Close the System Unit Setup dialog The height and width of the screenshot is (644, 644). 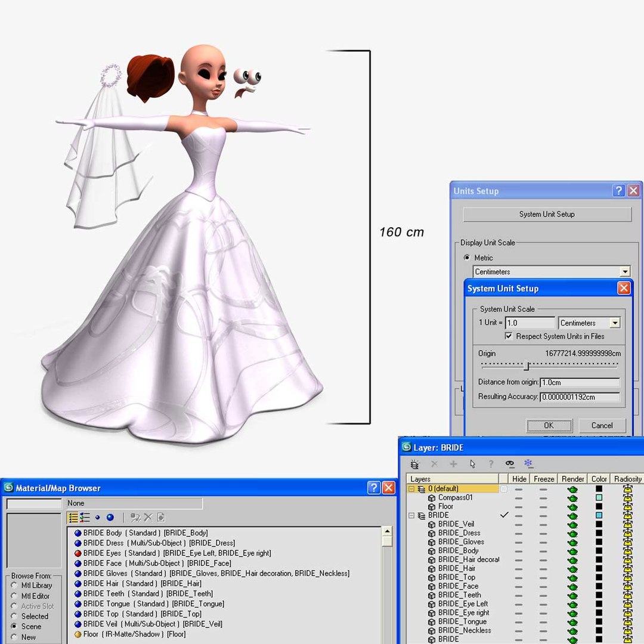coord(624,288)
